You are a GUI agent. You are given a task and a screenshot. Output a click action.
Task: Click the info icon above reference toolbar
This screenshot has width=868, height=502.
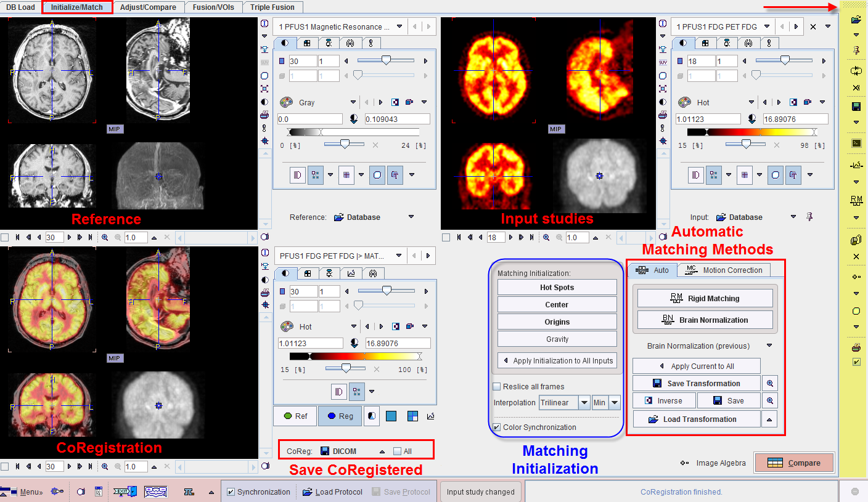coord(264,23)
